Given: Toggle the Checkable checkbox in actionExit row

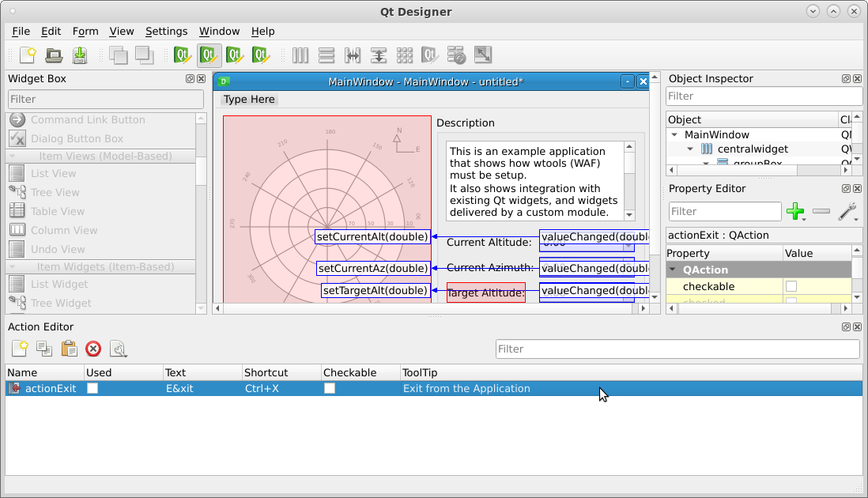Looking at the screenshot, I should (x=330, y=389).
